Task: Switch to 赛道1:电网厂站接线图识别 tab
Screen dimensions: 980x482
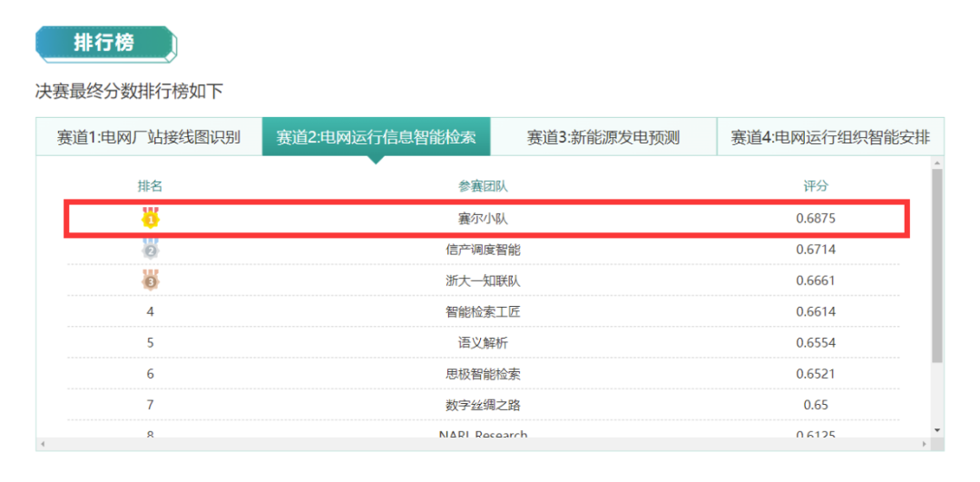Action: pos(149,137)
